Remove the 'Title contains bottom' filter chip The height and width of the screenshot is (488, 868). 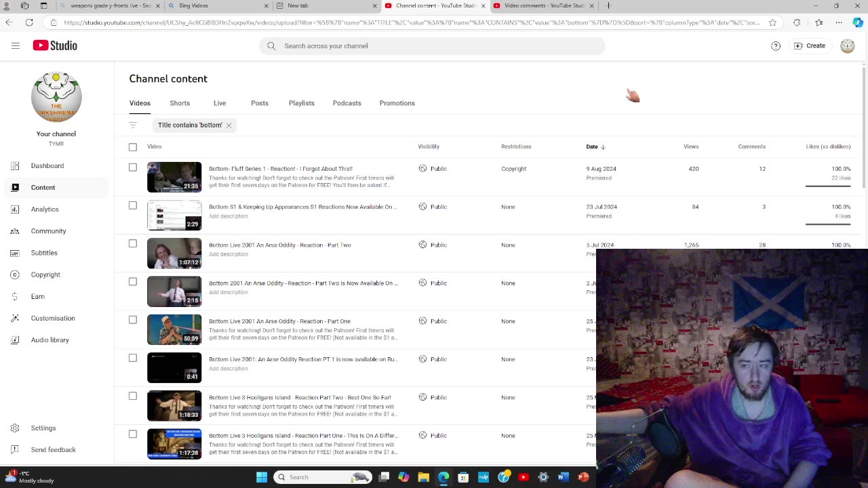(229, 125)
